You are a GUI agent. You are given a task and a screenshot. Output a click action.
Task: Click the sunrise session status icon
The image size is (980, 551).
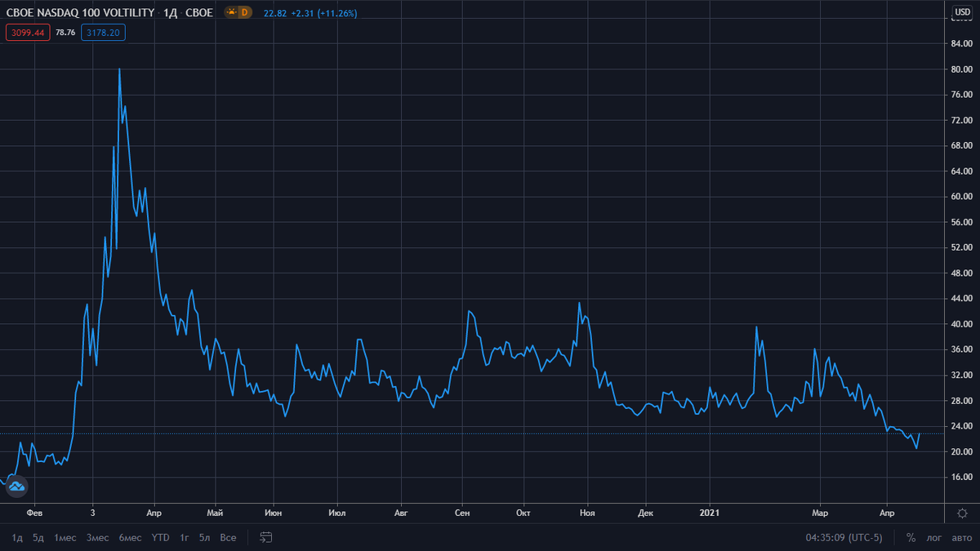coord(231,12)
